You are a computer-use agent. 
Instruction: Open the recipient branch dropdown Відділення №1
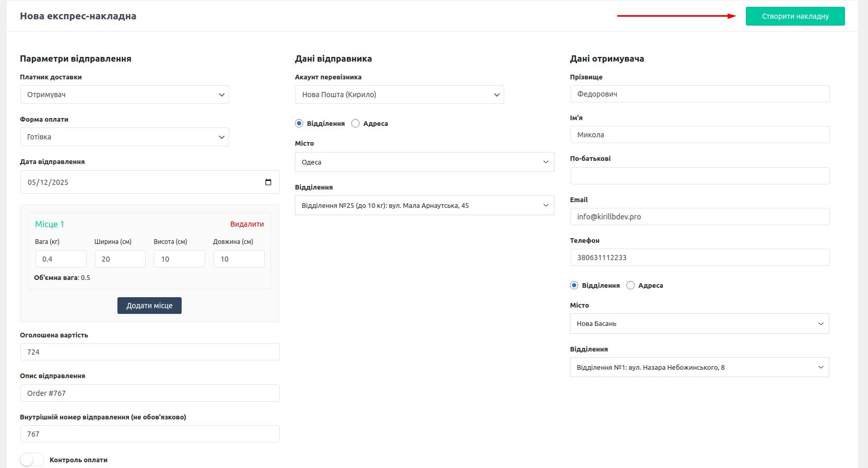click(x=699, y=367)
